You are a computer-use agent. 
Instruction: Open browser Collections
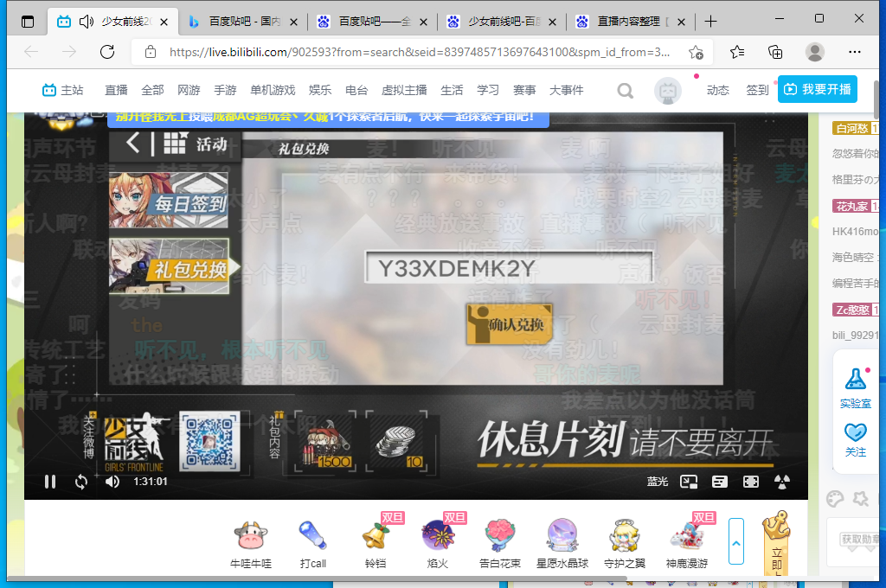(x=775, y=52)
